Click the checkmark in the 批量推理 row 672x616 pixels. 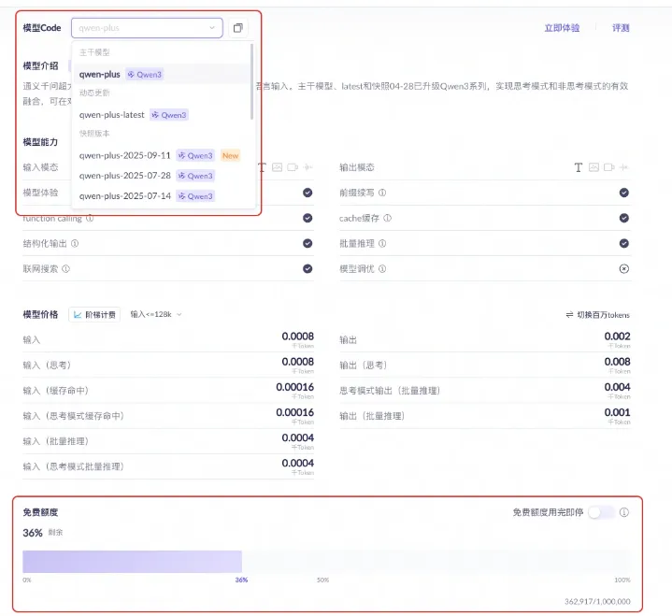tap(624, 243)
